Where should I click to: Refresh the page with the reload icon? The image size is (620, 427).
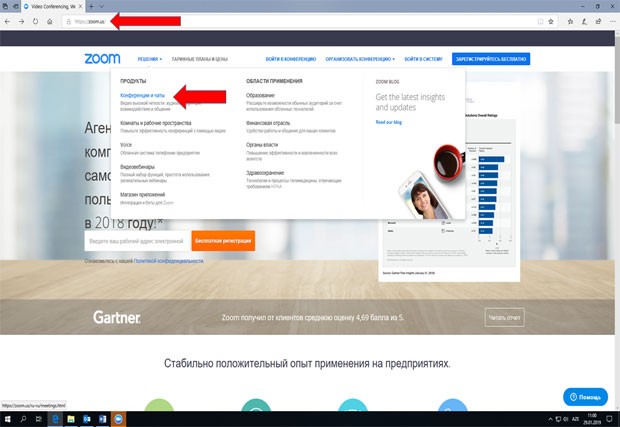pos(36,20)
